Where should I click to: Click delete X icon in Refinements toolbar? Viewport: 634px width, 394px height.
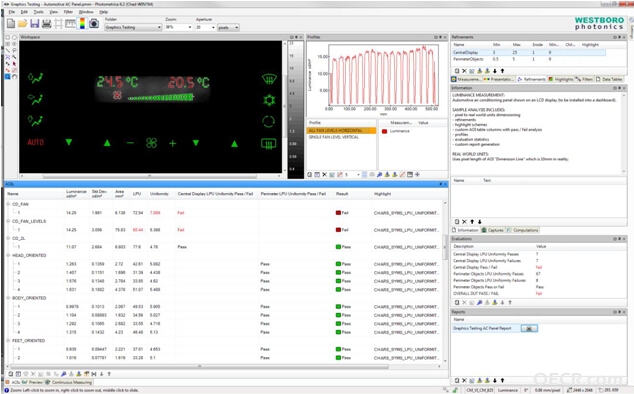(464, 71)
